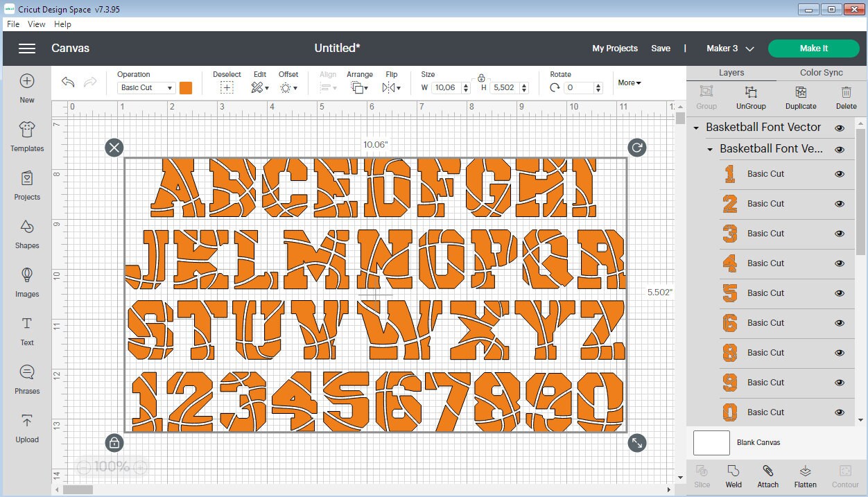Open My Projects
This screenshot has width=868, height=497.
[614, 49]
